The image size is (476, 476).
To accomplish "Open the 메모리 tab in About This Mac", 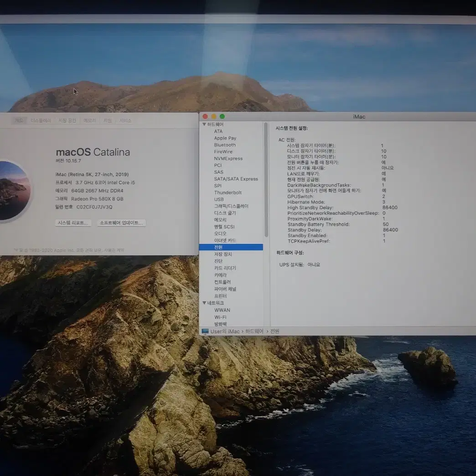I will [89, 120].
